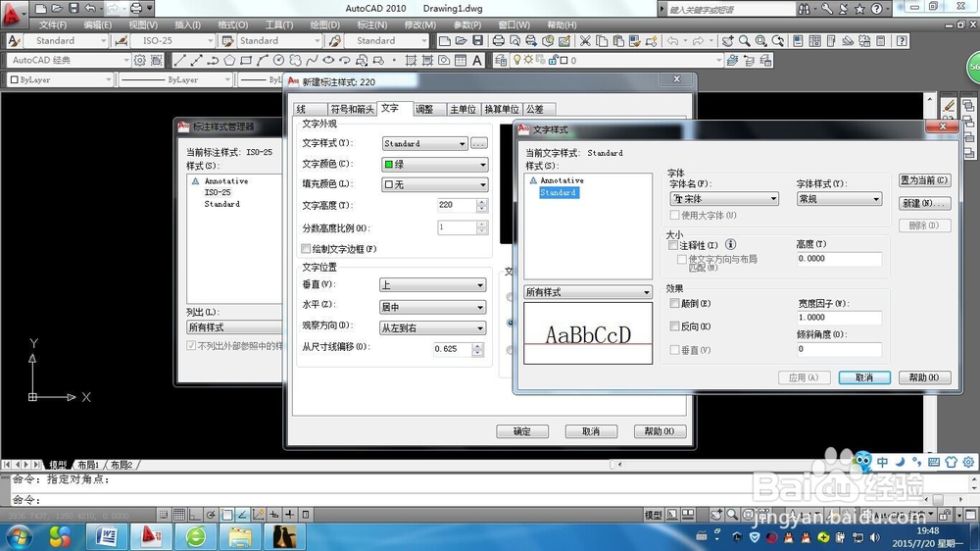Open the text style dropdown in dimension dialog
The height and width of the screenshot is (551, 980).
424,143
